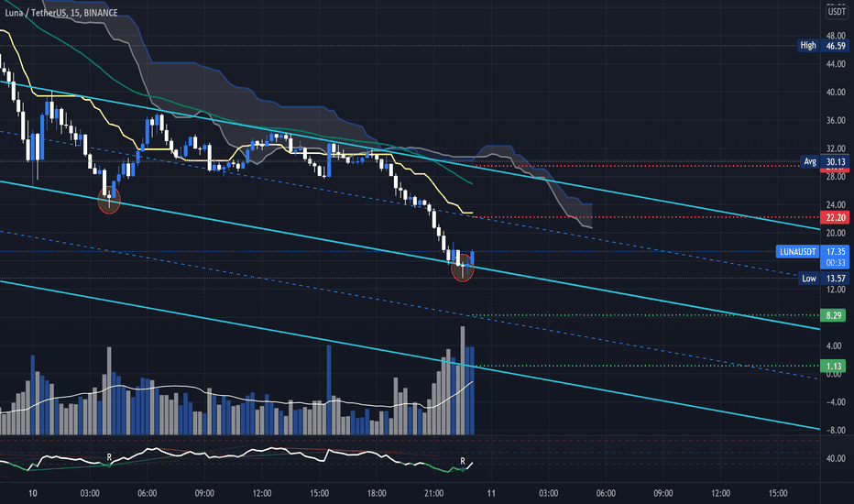The image size is (854, 504).
Task: Click the tallest gray volume bar
Action: (x=463, y=380)
